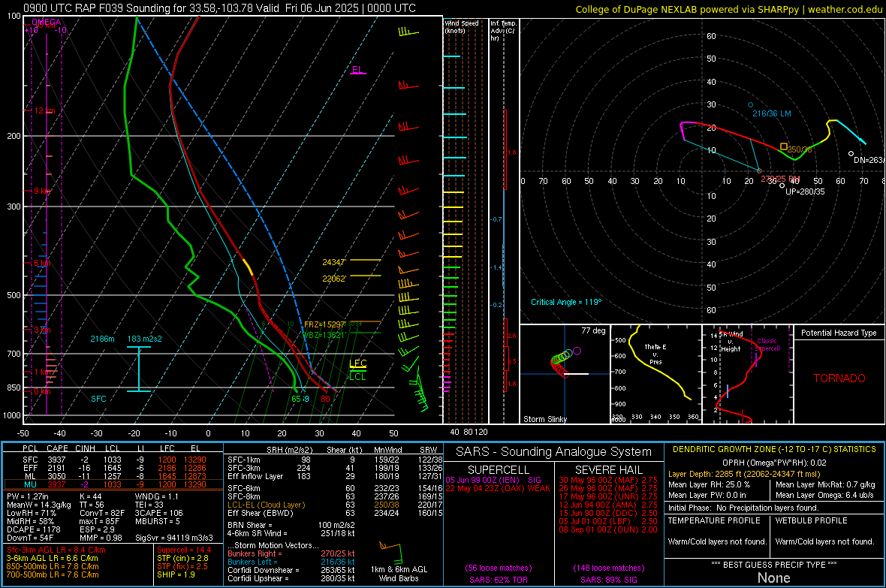Select the "STP (cin) = 2.8" value
Viewport: 886px width, 588px height.
point(182,558)
